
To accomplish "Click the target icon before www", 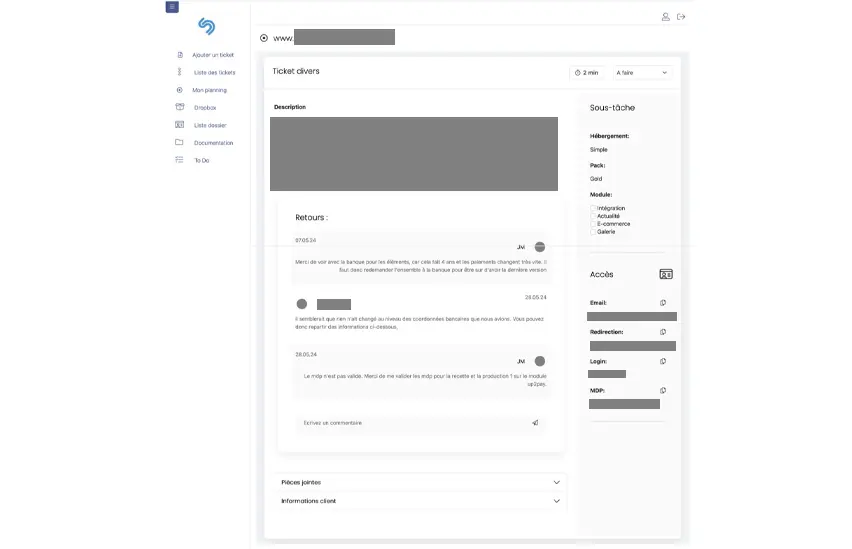I will [264, 38].
